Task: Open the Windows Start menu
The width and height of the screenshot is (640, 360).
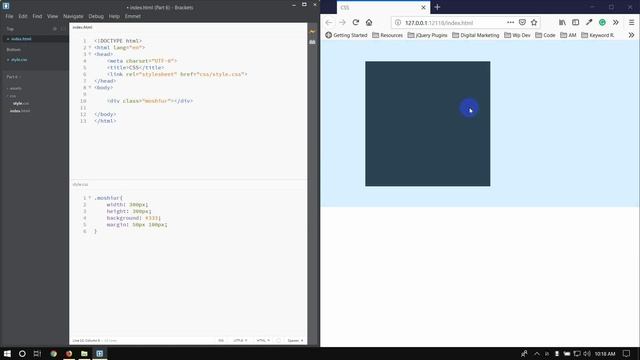Action: click(7, 353)
